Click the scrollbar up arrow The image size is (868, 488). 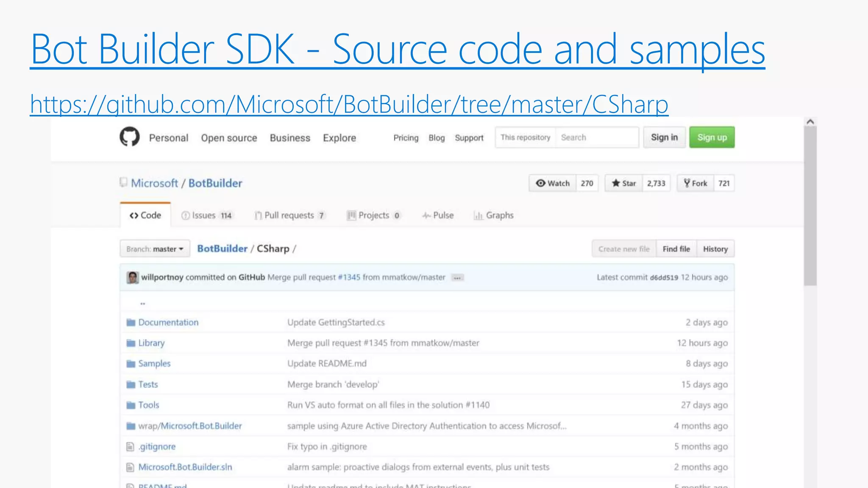(810, 122)
